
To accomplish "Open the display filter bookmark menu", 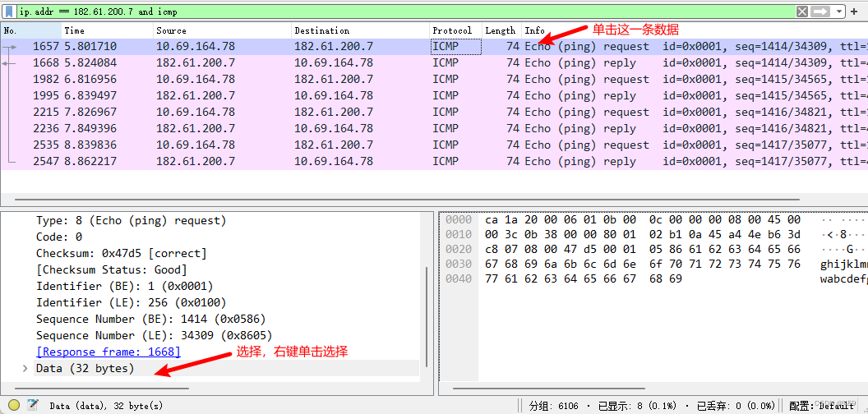I will 9,11.
